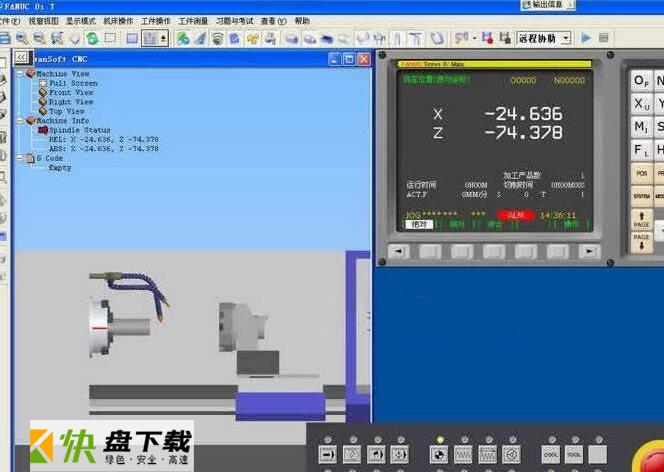Screen dimensions: 664x472
Task: Toggle the first mode button with arrow symbol
Action: [x=328, y=454]
